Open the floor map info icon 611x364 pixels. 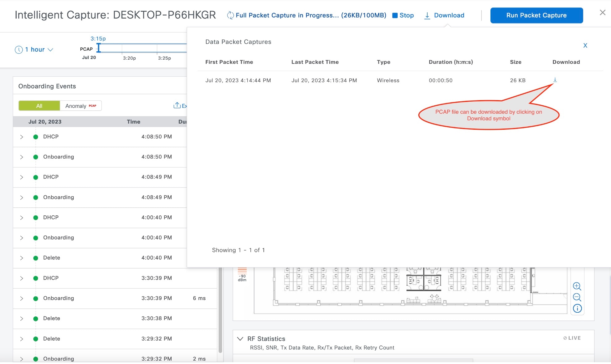tap(577, 308)
